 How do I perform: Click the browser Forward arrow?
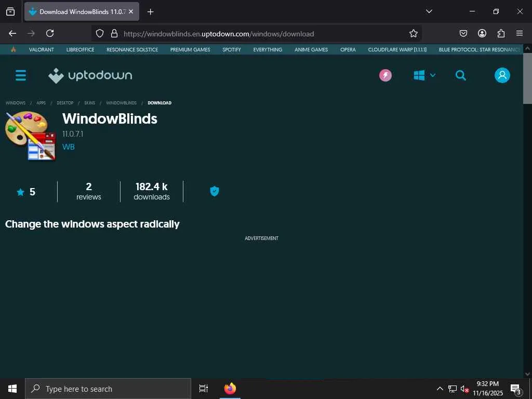click(31, 33)
